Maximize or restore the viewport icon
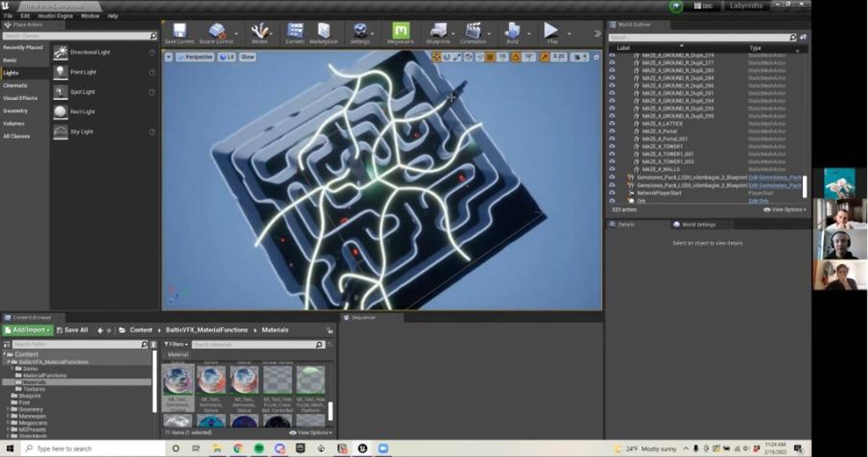Image resolution: width=868 pixels, height=457 pixels. (596, 57)
